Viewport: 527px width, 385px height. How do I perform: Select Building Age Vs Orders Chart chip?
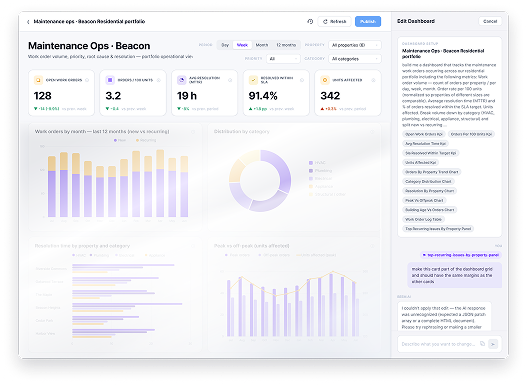coord(430,210)
